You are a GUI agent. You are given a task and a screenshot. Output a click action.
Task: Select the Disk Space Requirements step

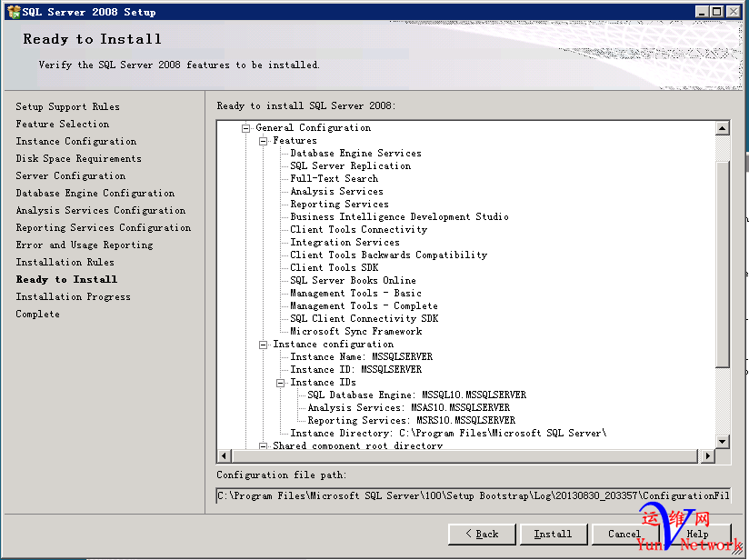(x=79, y=158)
